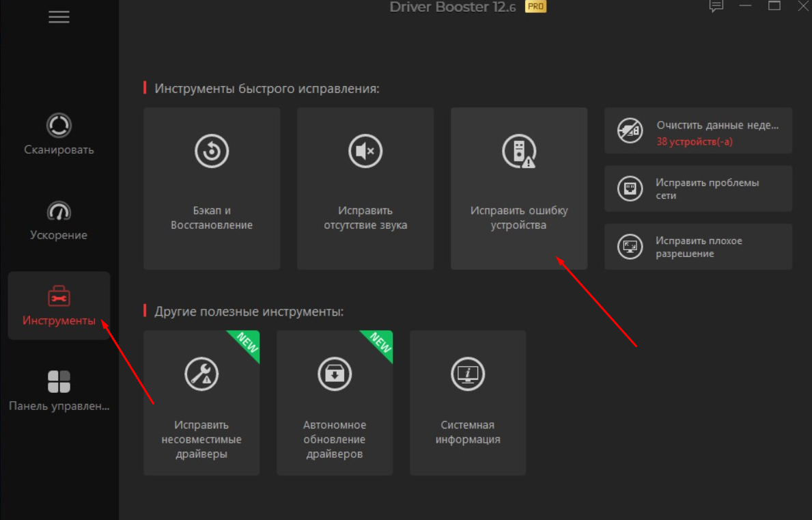
Task: Click the Панель управления four-squares icon
Action: [59, 382]
